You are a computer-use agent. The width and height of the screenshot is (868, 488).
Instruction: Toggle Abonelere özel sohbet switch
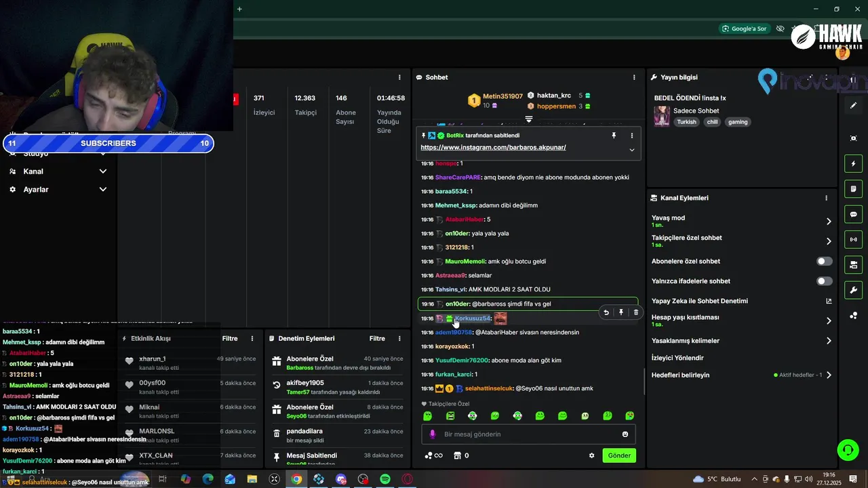[x=825, y=261]
